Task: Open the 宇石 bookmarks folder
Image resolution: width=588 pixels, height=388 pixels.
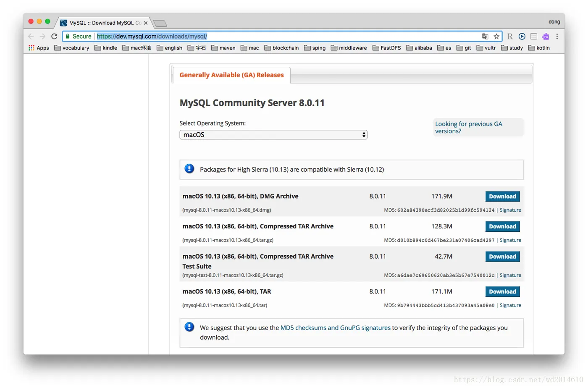Action: [197, 48]
